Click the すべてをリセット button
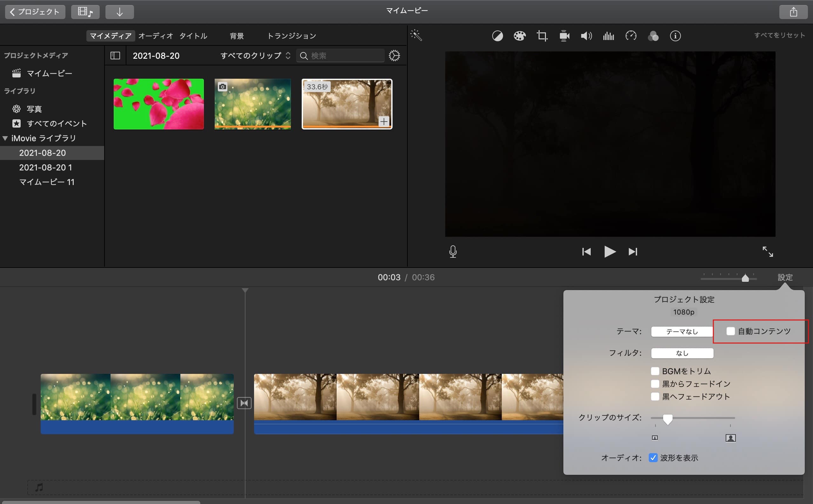 (x=779, y=35)
